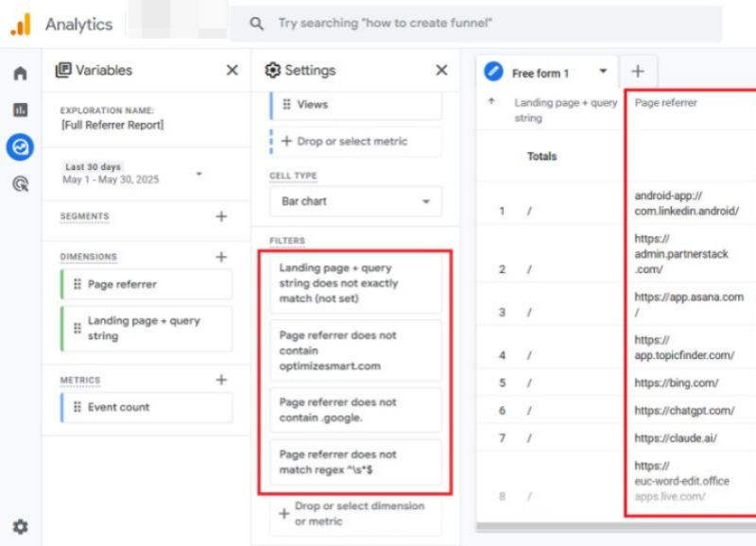
Task: Click the Variables panel icon
Action: point(63,70)
